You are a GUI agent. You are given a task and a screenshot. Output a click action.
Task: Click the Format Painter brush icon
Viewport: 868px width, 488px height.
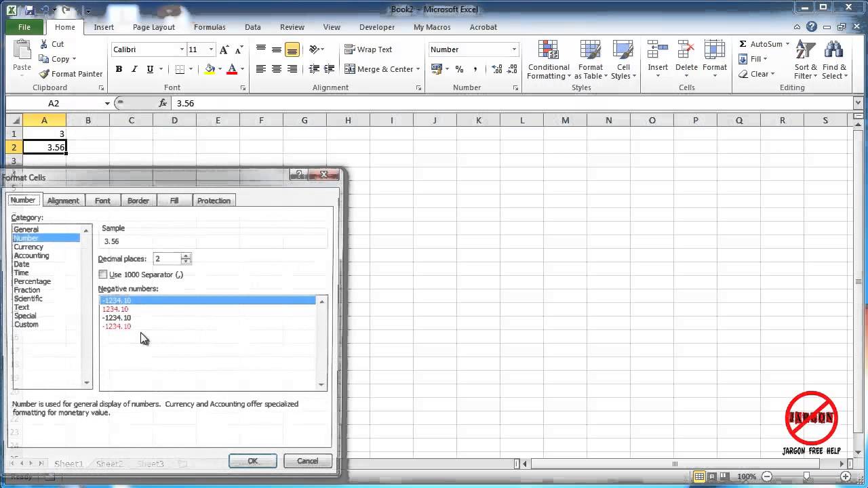tap(44, 74)
